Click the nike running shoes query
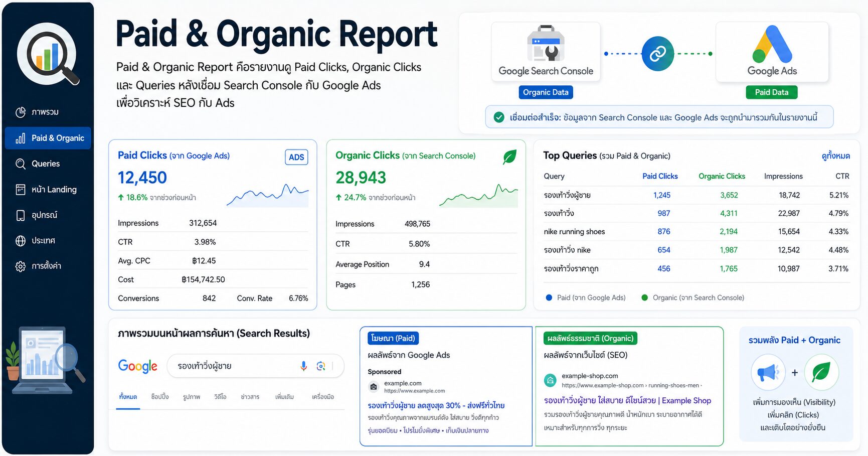 tap(574, 232)
